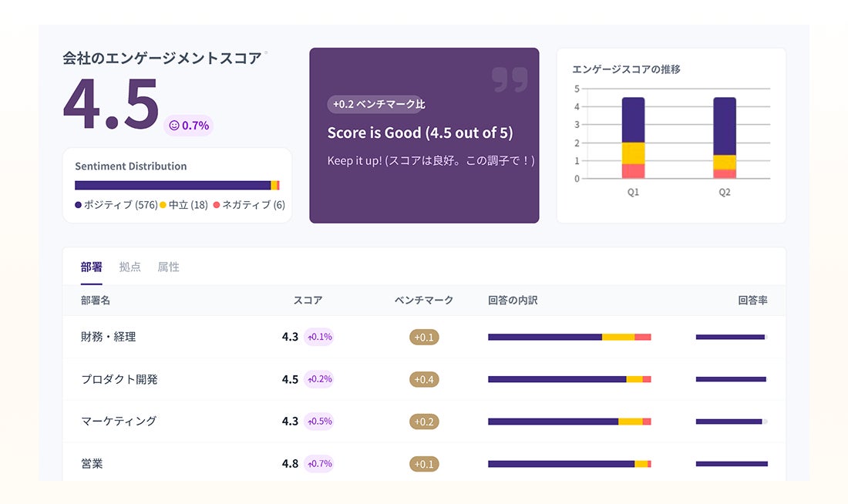Click the 営業 +0.7% score change badge

(319, 464)
